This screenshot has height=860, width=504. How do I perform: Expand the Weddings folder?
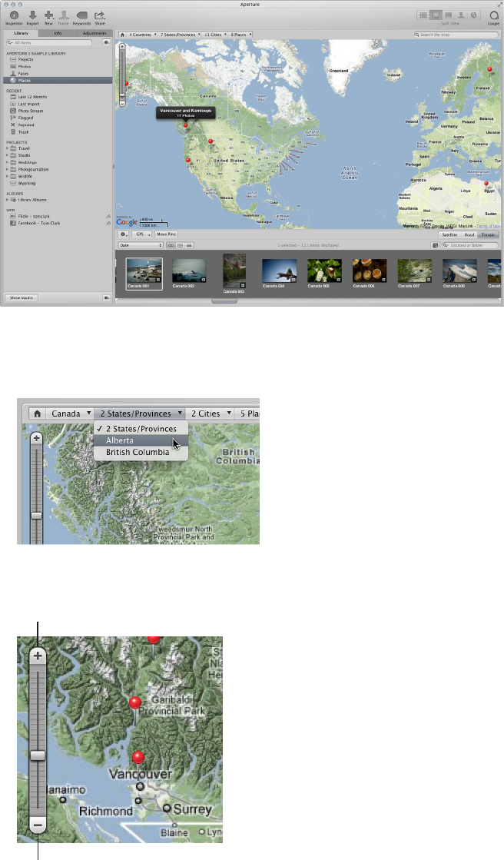click(8, 162)
